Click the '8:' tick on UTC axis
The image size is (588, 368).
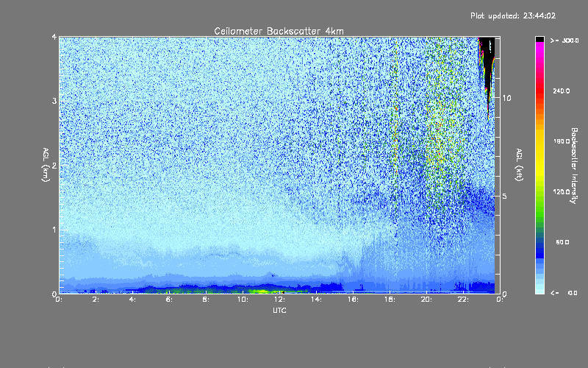(206, 300)
